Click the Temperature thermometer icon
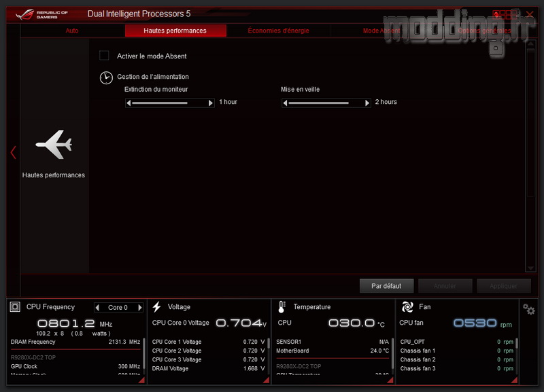The width and height of the screenshot is (544, 392). coord(282,306)
